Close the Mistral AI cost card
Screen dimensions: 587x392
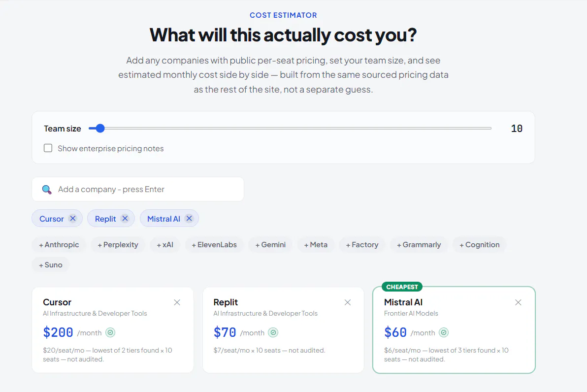(x=518, y=302)
